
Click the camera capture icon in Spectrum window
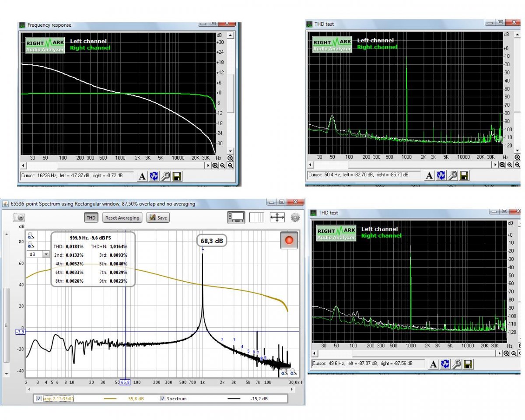point(19,217)
